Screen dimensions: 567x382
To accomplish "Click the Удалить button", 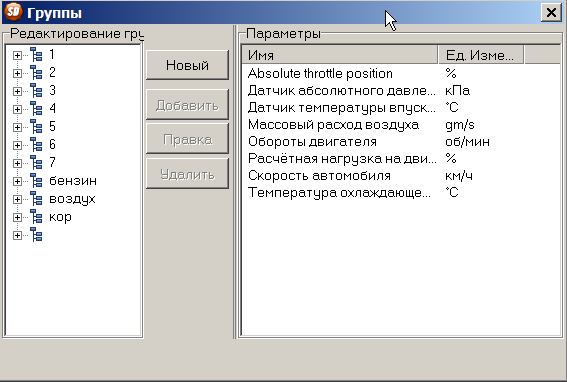I will tap(187, 174).
